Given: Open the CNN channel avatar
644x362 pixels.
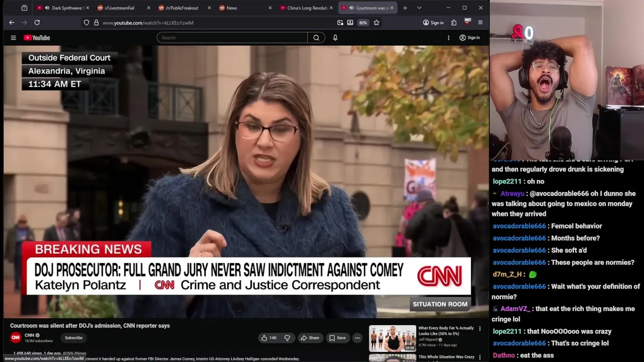Looking at the screenshot, I should coord(16,338).
